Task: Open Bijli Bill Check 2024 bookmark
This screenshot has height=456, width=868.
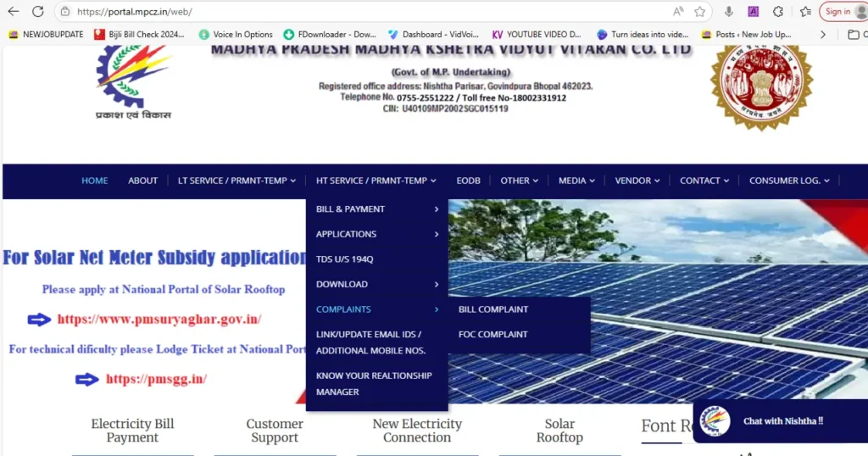Action: [139, 34]
